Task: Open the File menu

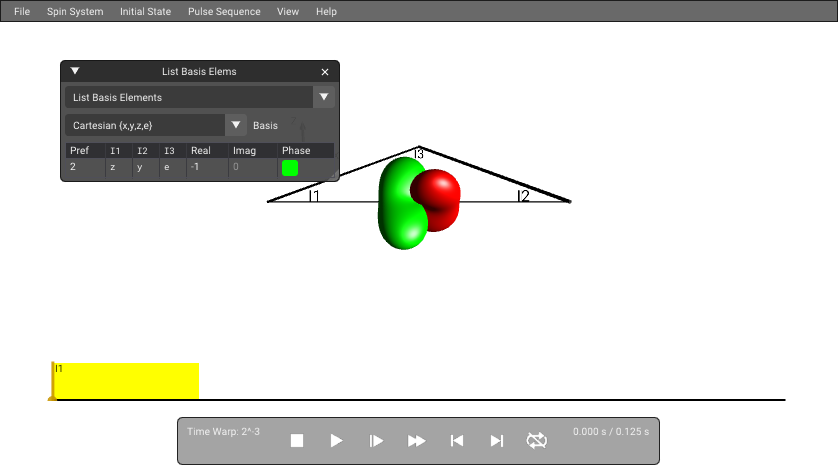Action: [x=22, y=11]
